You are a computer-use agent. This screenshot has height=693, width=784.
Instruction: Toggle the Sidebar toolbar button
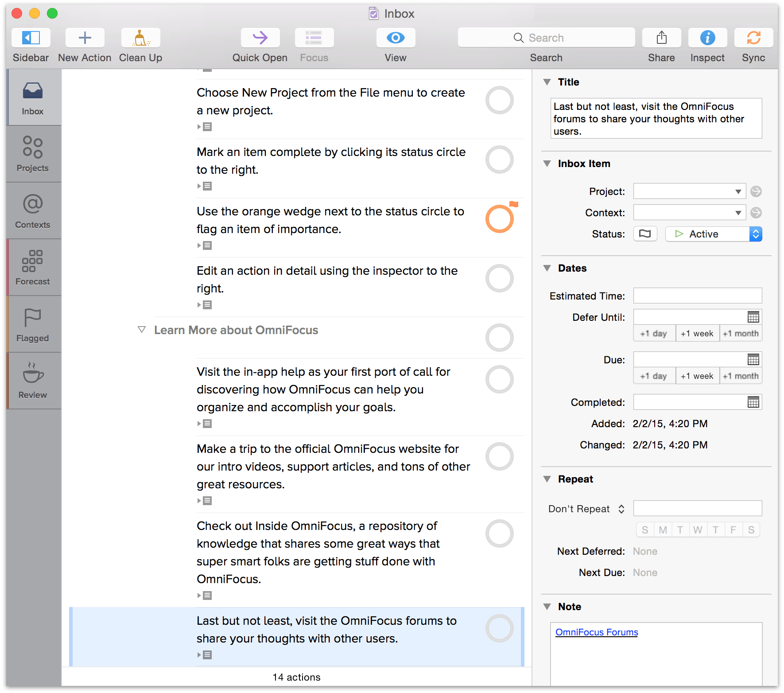[x=31, y=38]
